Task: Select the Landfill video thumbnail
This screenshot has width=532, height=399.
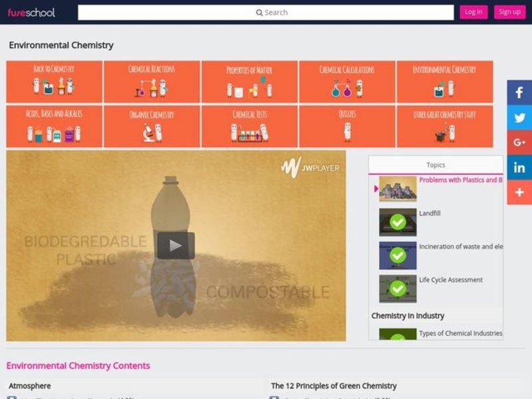Action: tap(398, 222)
